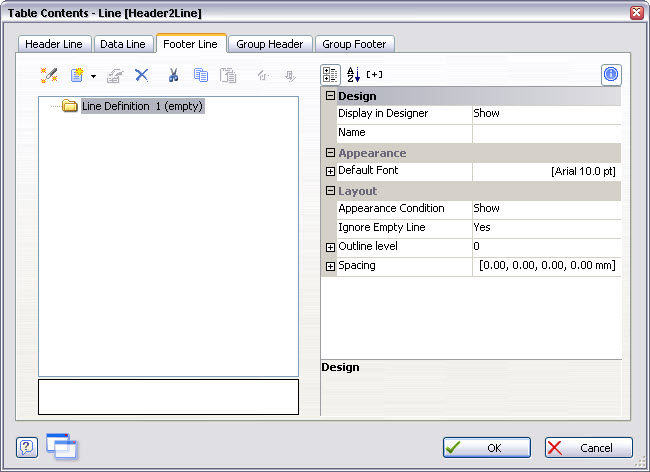Sort the properties alphabetically
650x472 pixels.
click(353, 75)
